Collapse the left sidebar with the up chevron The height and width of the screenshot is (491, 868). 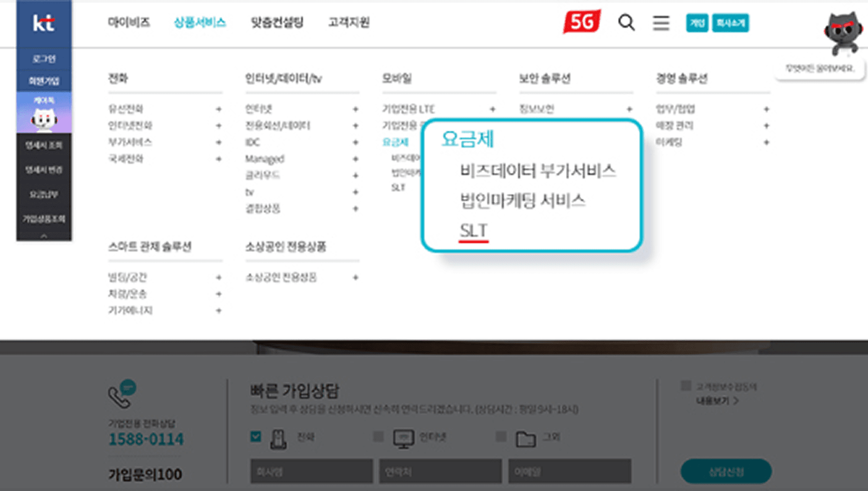44,236
